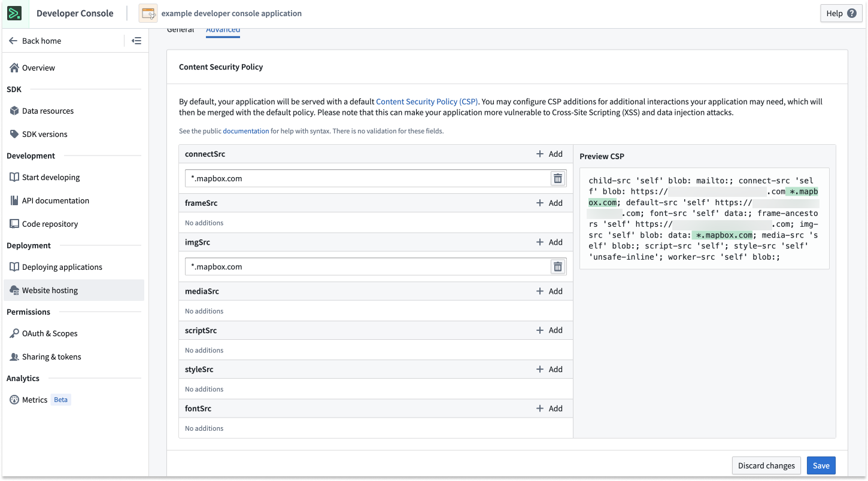Click the Data resources cube icon
This screenshot has height=481, width=868.
[14, 111]
